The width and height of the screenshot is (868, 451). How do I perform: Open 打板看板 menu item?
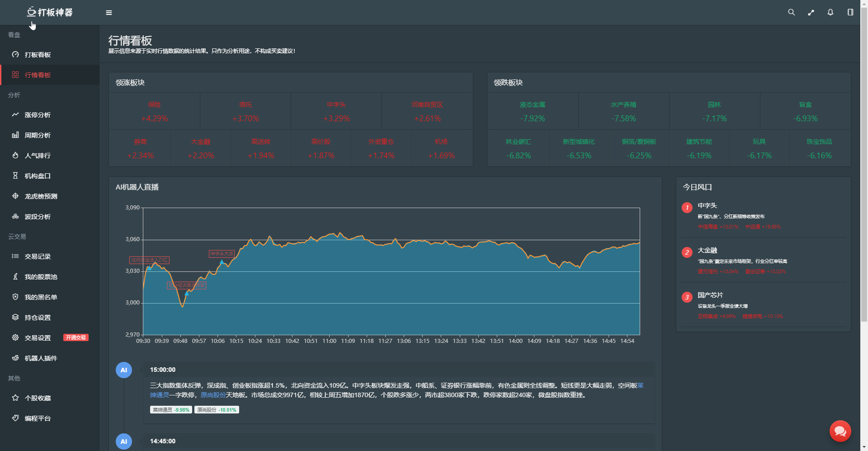(x=50, y=55)
